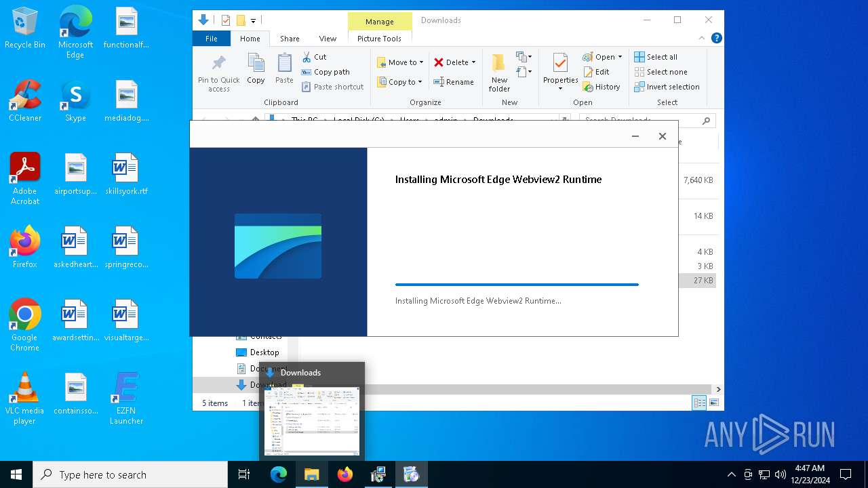
Task: Click horizontal scrollbar right arrow
Action: (x=718, y=389)
